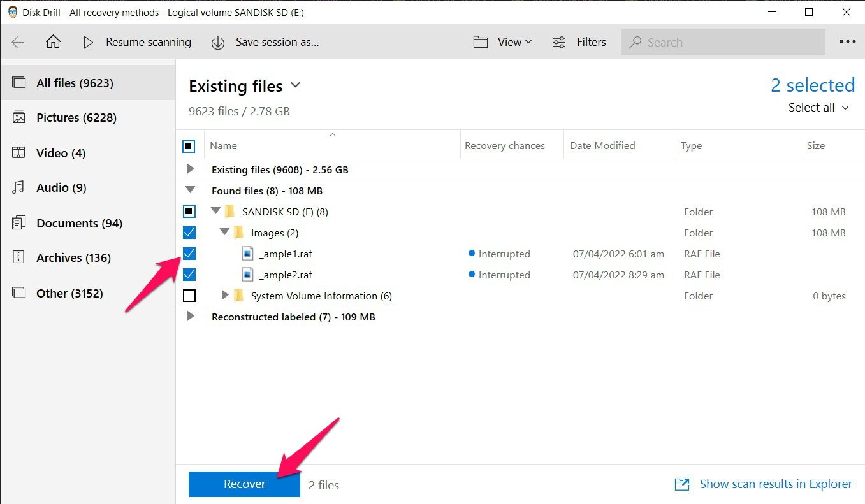Toggle the SANDISK SD (E) checkbox

click(x=189, y=212)
